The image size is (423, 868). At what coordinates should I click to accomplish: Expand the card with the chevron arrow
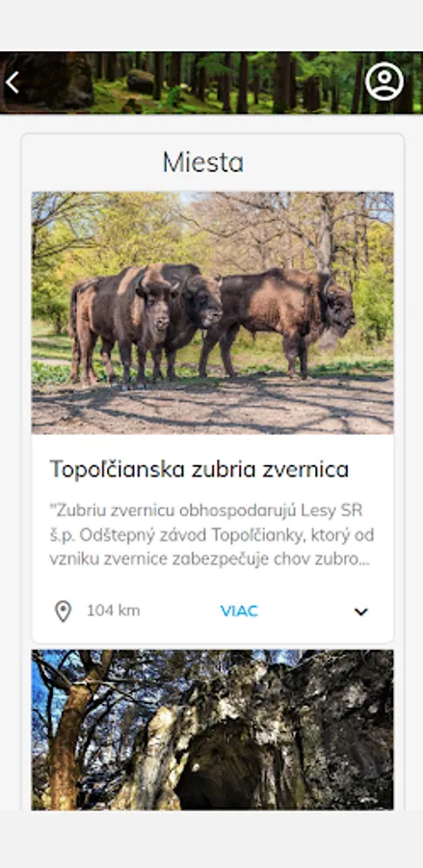click(361, 611)
